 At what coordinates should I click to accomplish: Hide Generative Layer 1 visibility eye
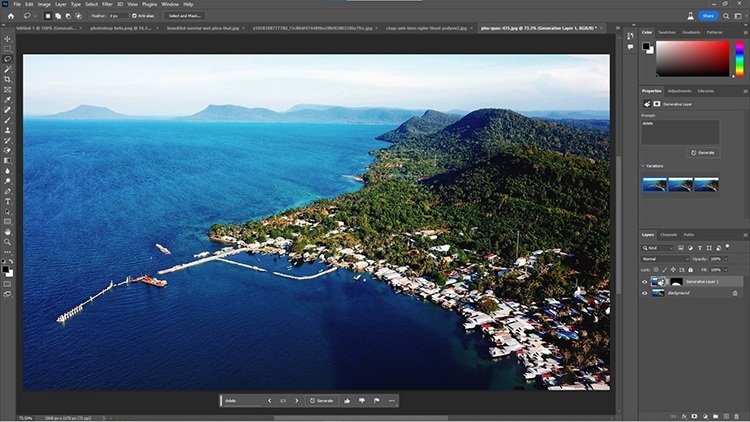644,282
